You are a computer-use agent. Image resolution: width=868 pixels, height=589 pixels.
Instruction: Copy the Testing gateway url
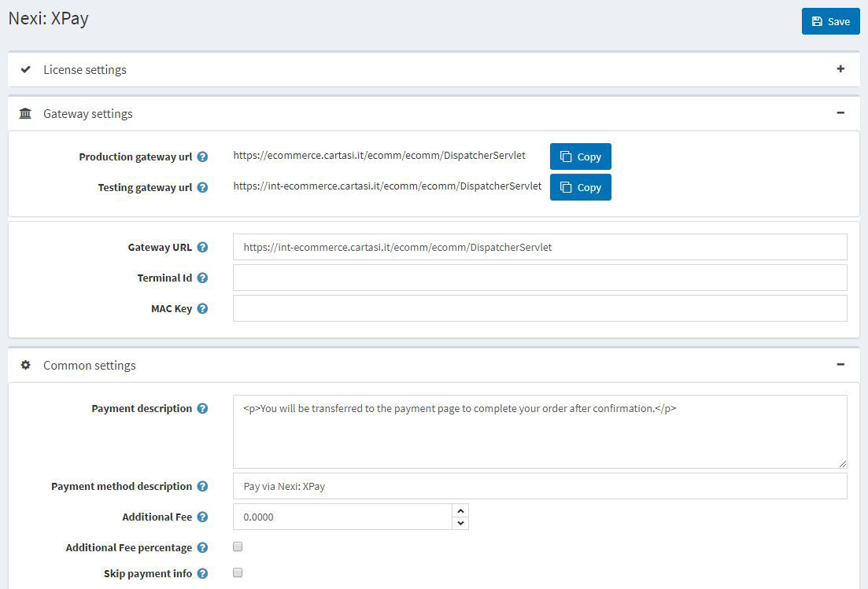580,187
